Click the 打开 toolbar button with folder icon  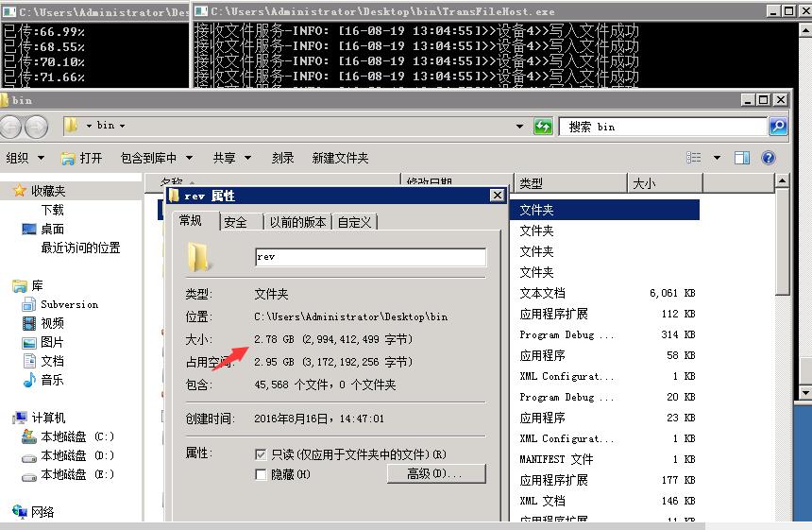point(81,158)
